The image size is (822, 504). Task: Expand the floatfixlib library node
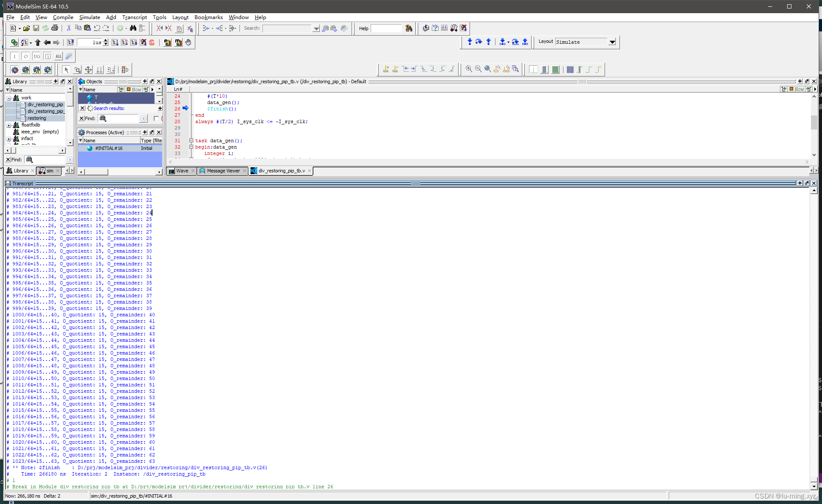click(8, 125)
